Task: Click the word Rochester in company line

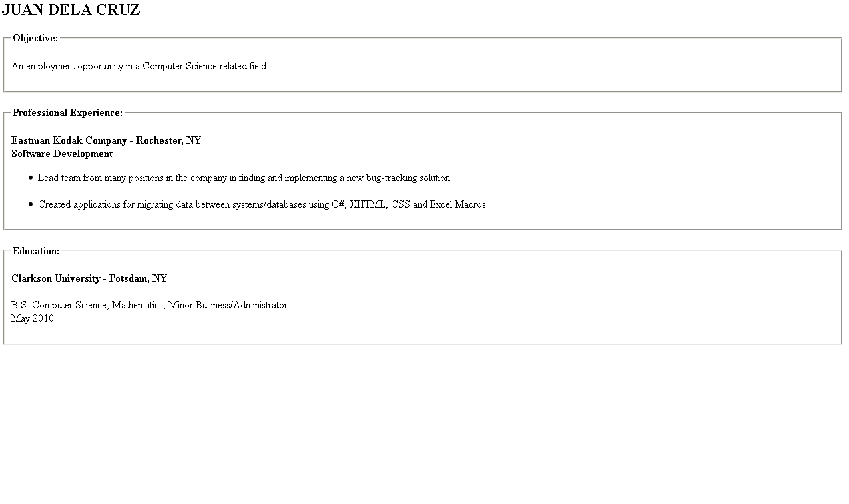Action: [x=159, y=140]
